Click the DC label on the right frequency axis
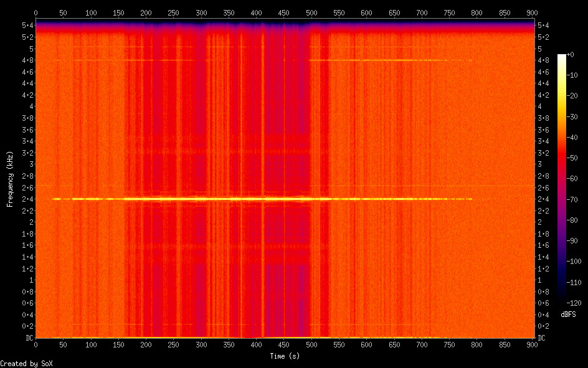The height and width of the screenshot is (368, 588). 542,337
